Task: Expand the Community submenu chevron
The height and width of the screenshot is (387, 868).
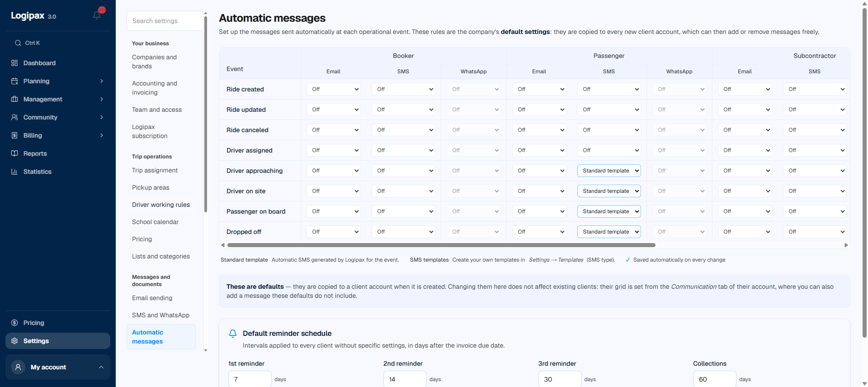Action: click(x=102, y=117)
